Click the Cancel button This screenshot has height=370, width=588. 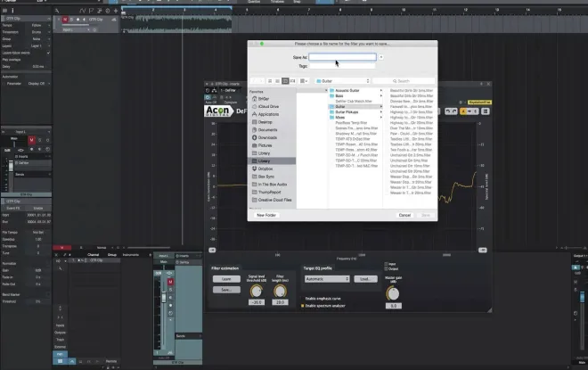tap(404, 216)
